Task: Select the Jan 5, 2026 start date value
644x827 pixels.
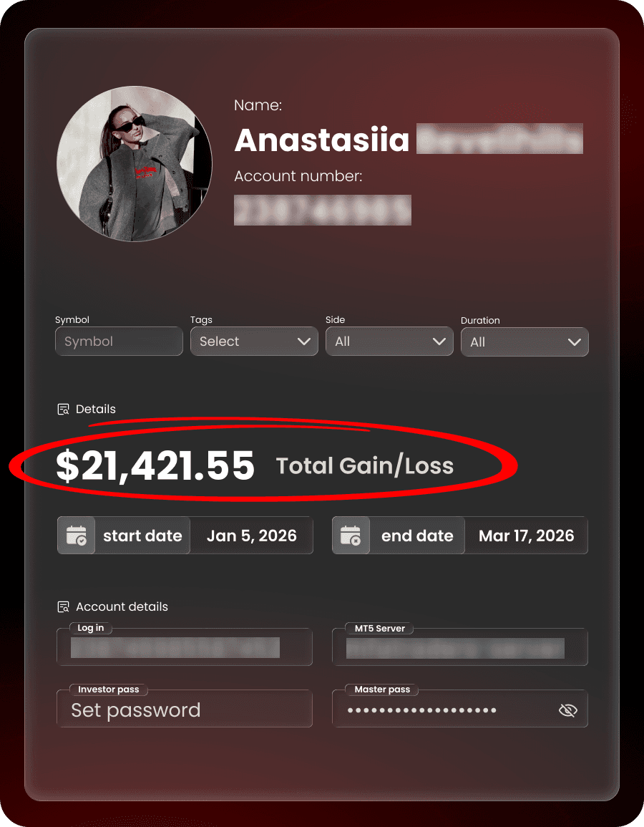Action: pyautogui.click(x=251, y=536)
